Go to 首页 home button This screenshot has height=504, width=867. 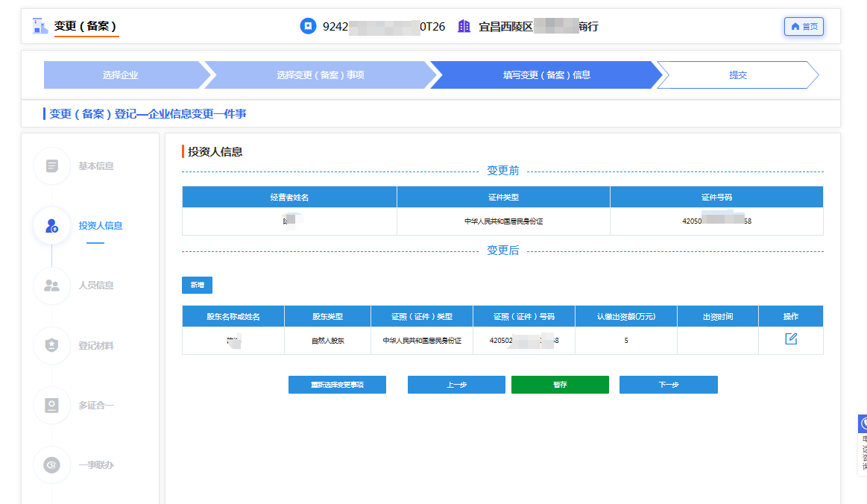804,27
